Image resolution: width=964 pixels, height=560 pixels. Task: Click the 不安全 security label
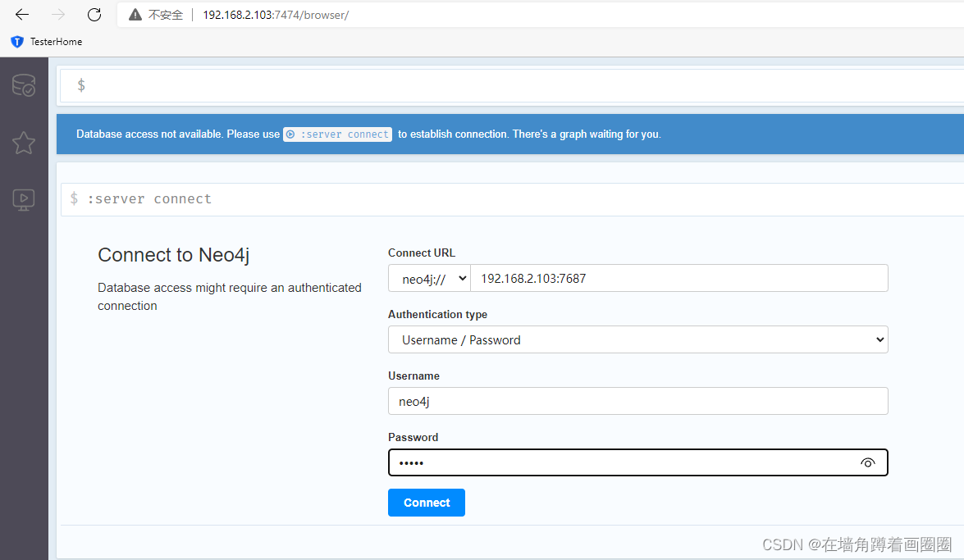pos(166,15)
